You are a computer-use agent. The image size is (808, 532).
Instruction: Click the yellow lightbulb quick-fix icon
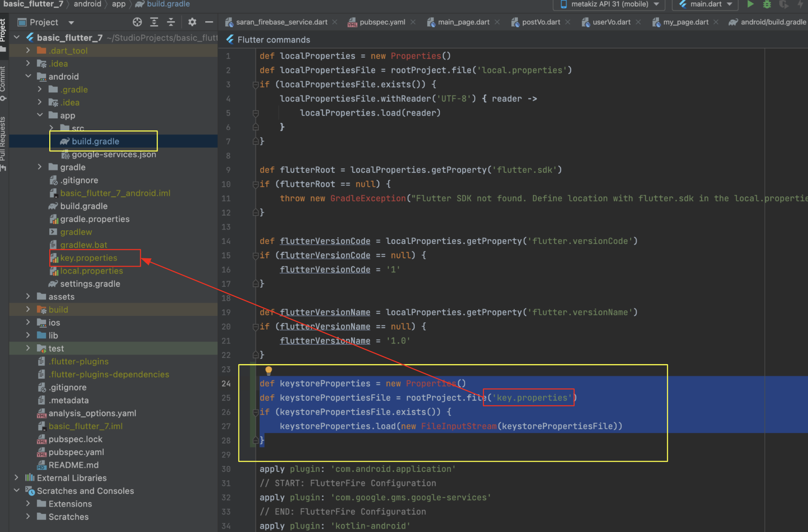coord(268,370)
